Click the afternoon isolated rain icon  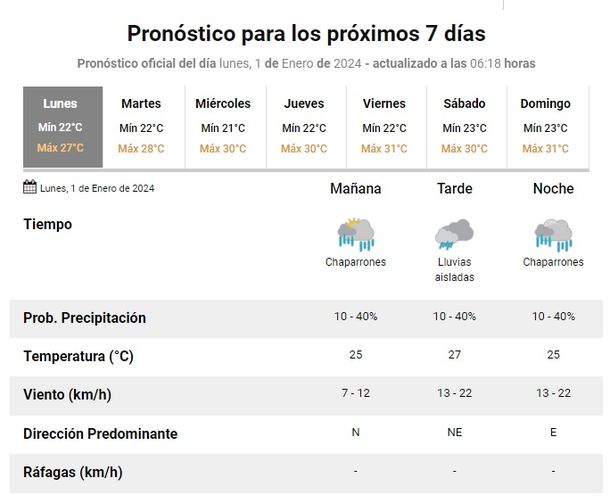click(454, 234)
